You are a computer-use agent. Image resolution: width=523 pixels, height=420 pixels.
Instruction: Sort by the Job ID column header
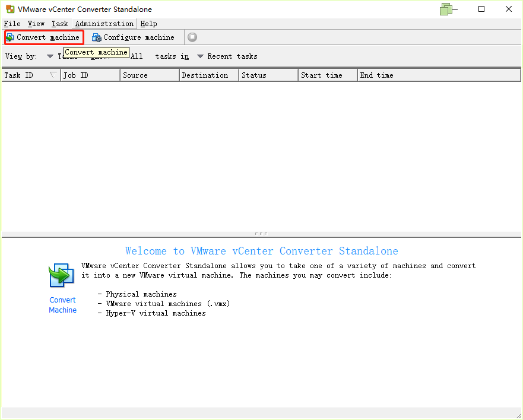[90, 75]
